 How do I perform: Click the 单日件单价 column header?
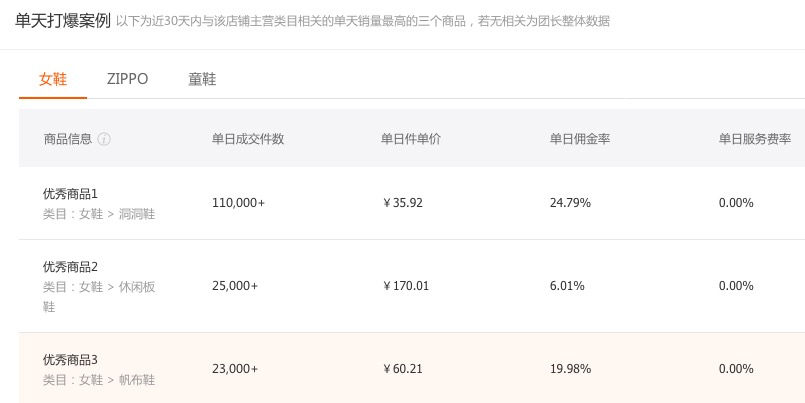(411, 139)
